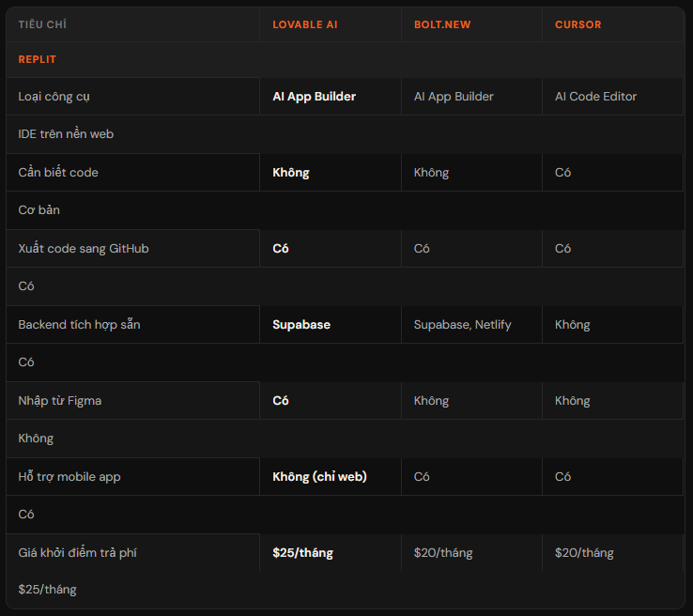Select the 'Nhập từ Figma' row label
Image resolution: width=693 pixels, height=616 pixels.
click(60, 401)
